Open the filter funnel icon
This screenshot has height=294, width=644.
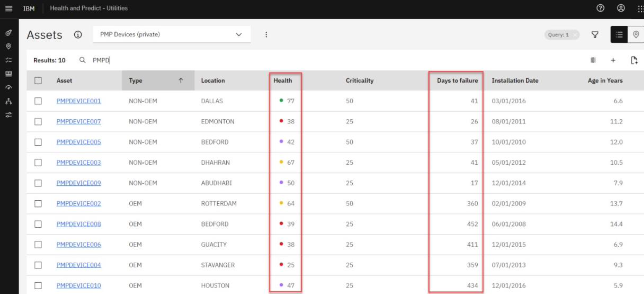click(595, 34)
